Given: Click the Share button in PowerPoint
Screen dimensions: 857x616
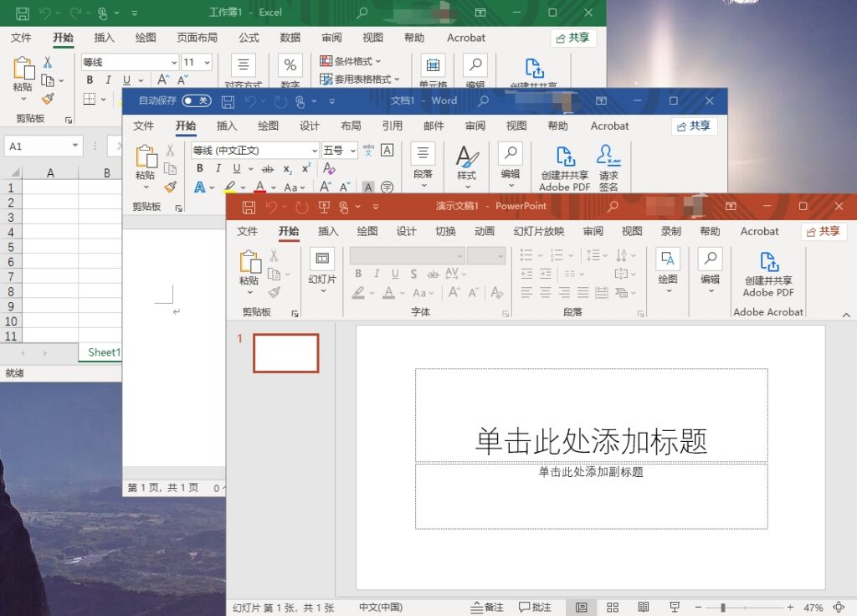Looking at the screenshot, I should pos(824,231).
